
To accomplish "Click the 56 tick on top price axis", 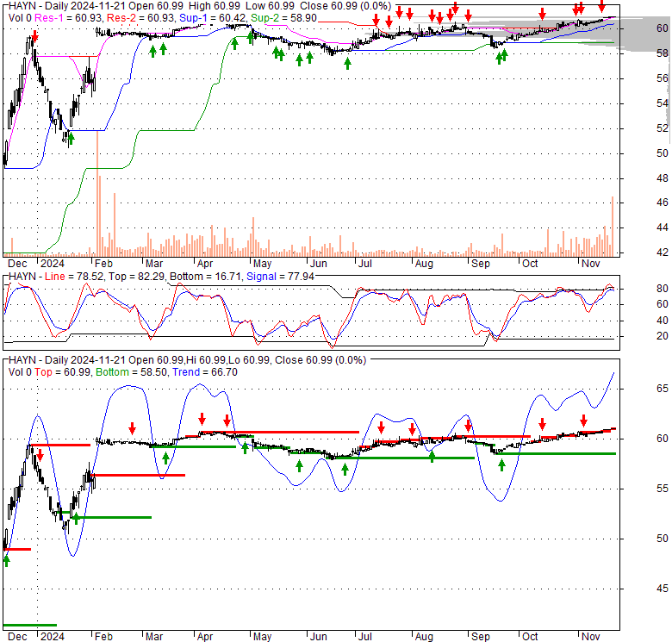I will (663, 78).
